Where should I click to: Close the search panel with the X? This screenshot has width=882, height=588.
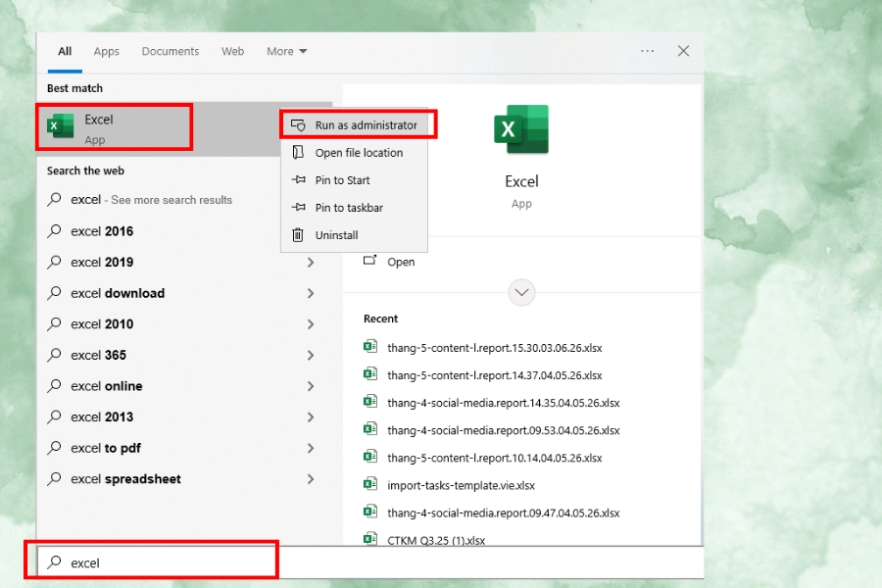point(683,51)
